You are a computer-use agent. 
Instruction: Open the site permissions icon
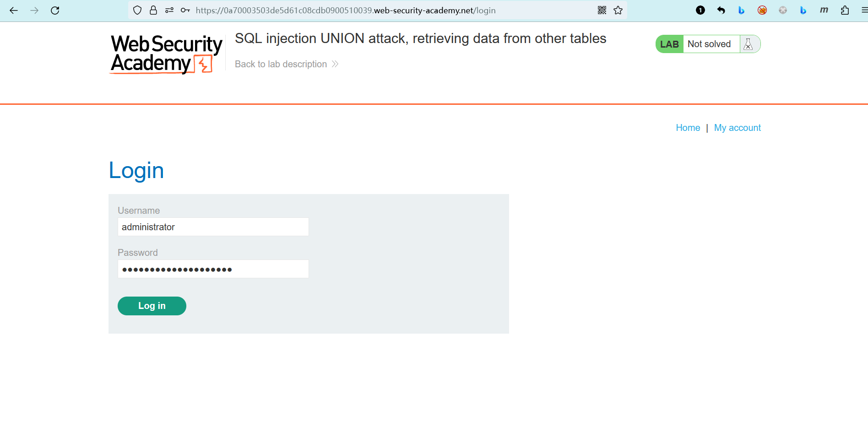click(x=169, y=10)
